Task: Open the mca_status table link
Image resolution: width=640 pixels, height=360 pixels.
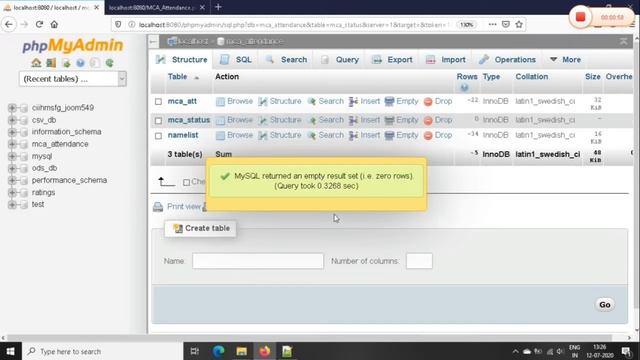Action: pos(189,120)
